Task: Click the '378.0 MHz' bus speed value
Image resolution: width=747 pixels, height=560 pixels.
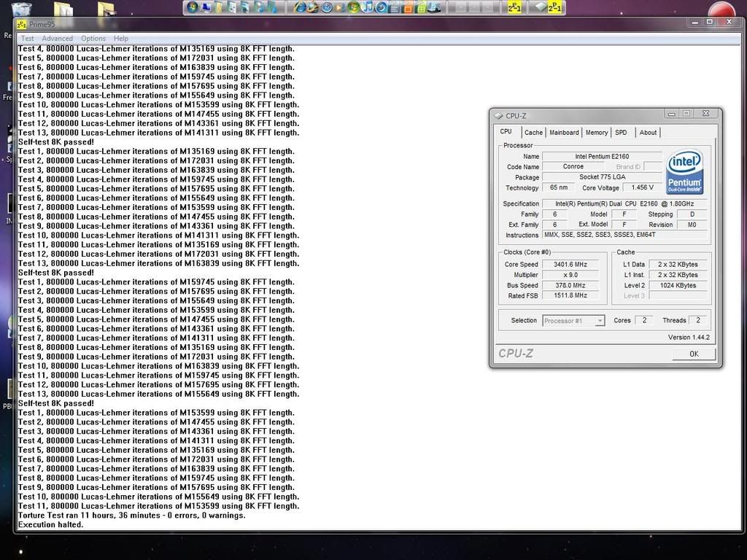Action: coord(570,285)
